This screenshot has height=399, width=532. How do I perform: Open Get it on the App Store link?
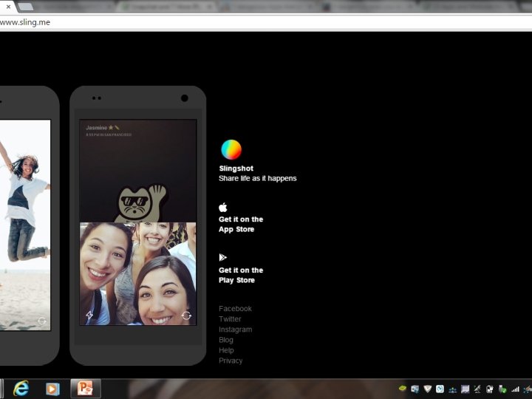(x=241, y=225)
